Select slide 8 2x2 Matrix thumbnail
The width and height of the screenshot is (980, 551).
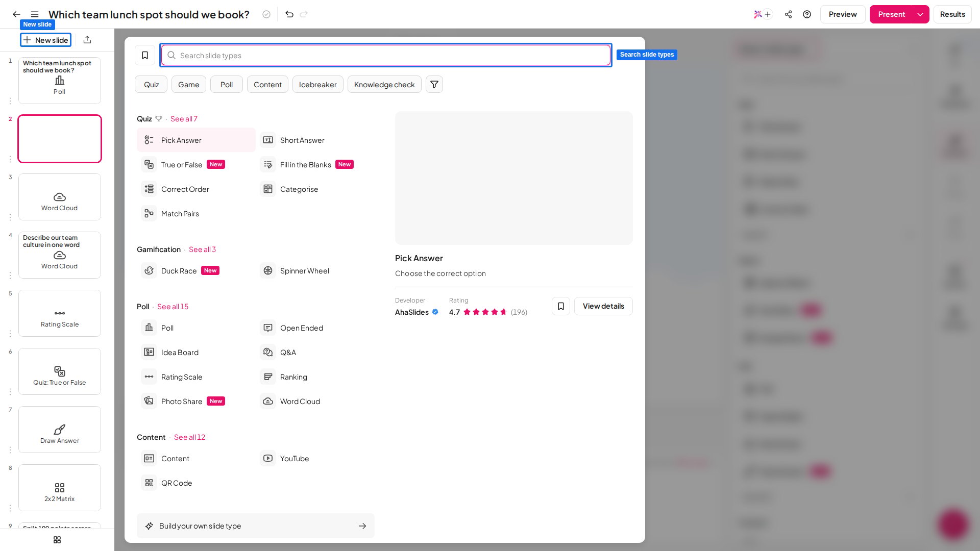pyautogui.click(x=60, y=488)
